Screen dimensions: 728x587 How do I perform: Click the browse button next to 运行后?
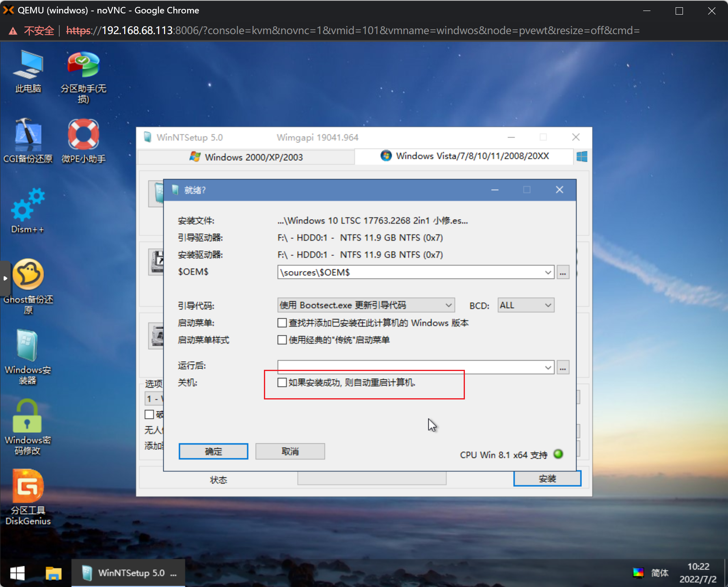[x=563, y=367]
